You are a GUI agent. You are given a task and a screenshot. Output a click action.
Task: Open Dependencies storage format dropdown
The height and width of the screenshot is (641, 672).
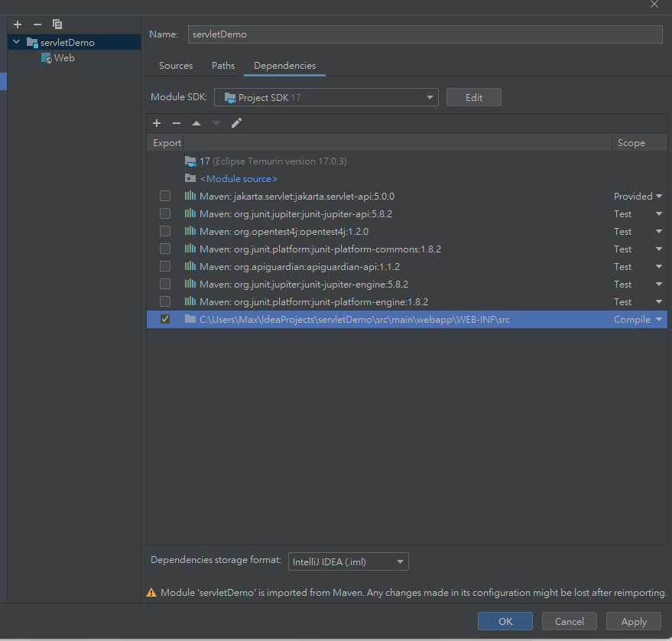pos(349,561)
